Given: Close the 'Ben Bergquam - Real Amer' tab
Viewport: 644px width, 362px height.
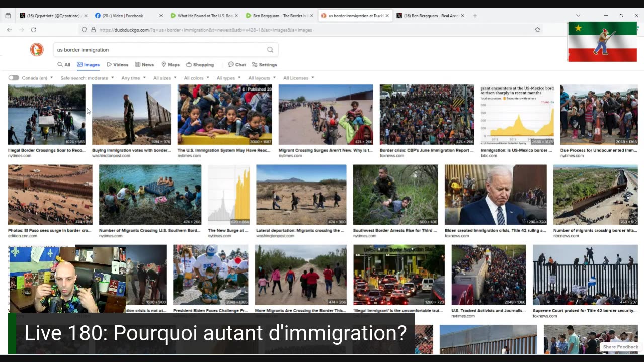Looking at the screenshot, I should (462, 16).
